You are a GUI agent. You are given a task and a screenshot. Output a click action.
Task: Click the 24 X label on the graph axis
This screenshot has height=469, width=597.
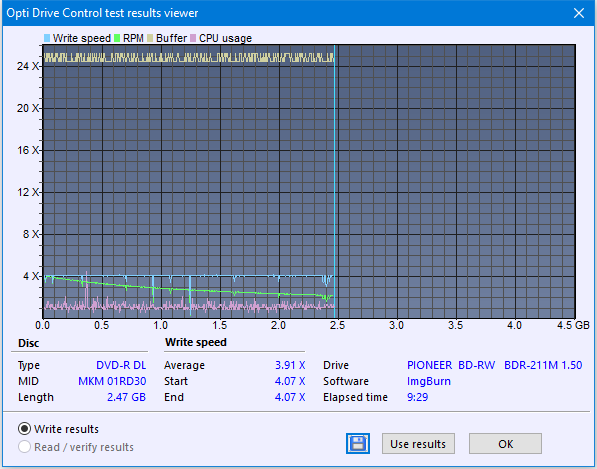[x=27, y=66]
